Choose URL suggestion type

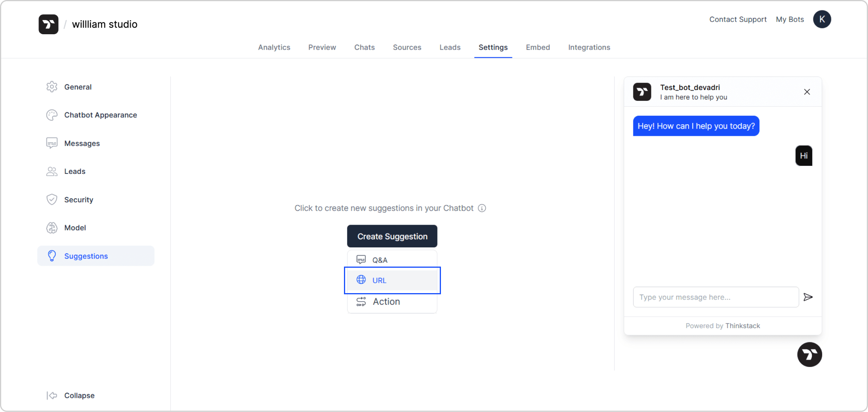[392, 280]
